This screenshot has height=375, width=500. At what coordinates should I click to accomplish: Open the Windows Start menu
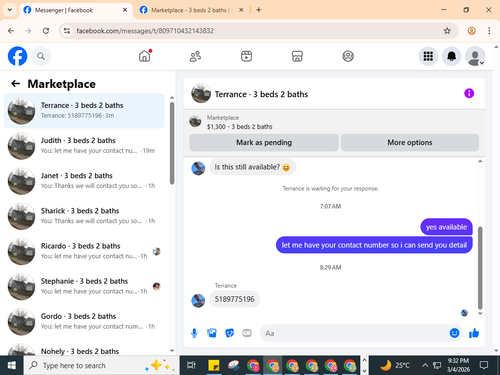click(x=11, y=365)
